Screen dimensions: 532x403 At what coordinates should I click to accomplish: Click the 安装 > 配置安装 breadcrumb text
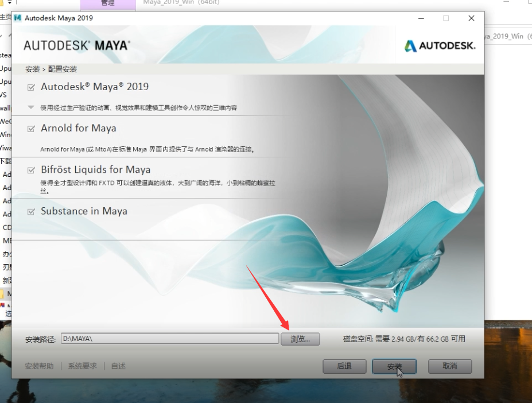(51, 69)
